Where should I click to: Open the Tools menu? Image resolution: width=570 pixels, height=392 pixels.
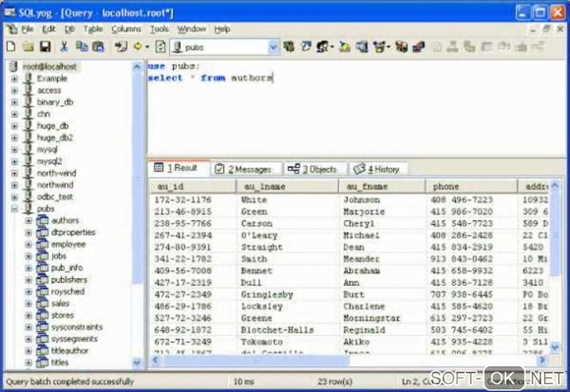159,28
